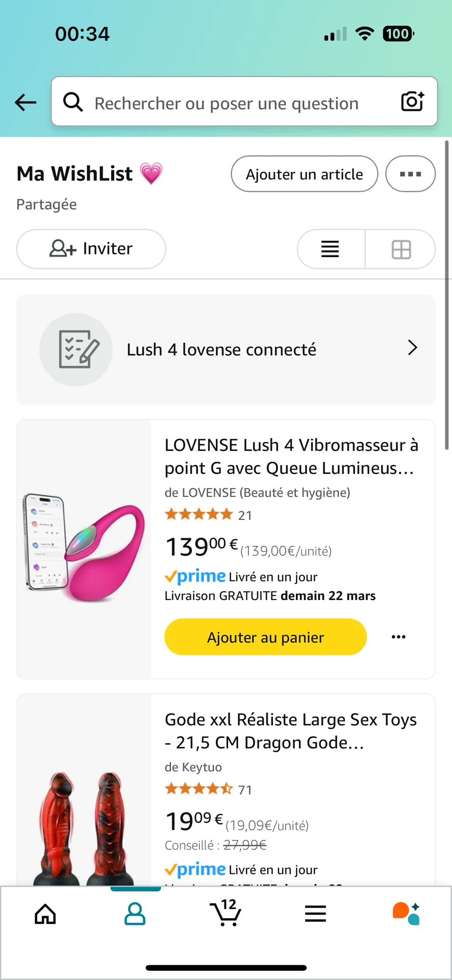Open the account profile tab
Image resolution: width=452 pixels, height=980 pixels.
(135, 914)
